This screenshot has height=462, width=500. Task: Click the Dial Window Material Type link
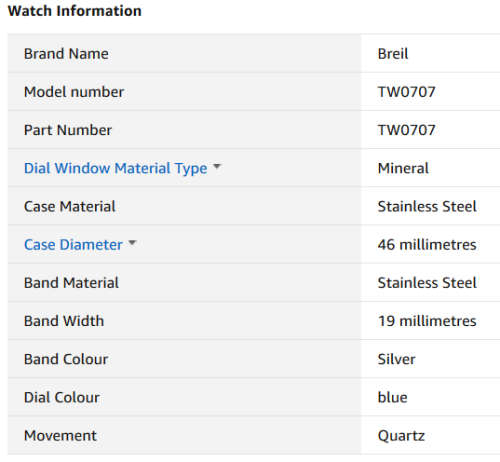[116, 168]
